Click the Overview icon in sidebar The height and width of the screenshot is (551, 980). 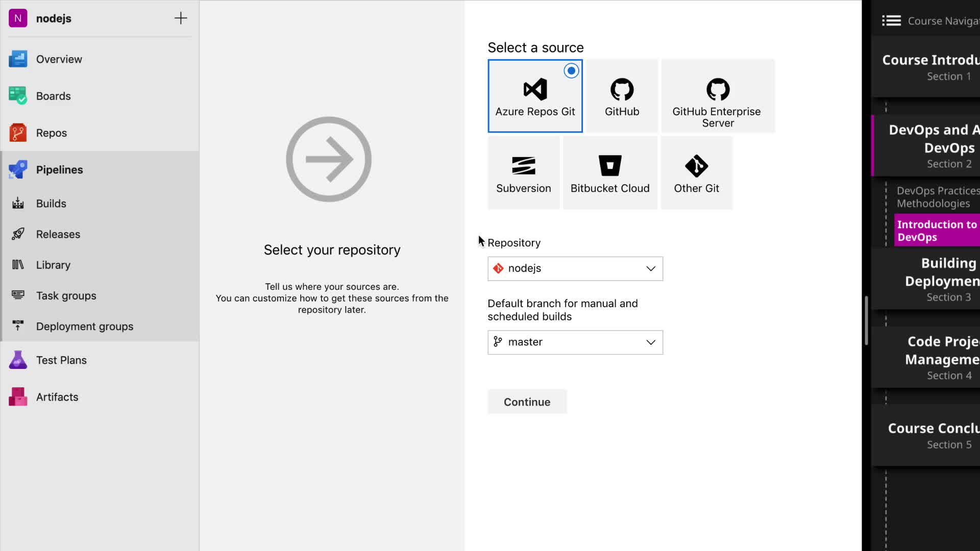18,59
